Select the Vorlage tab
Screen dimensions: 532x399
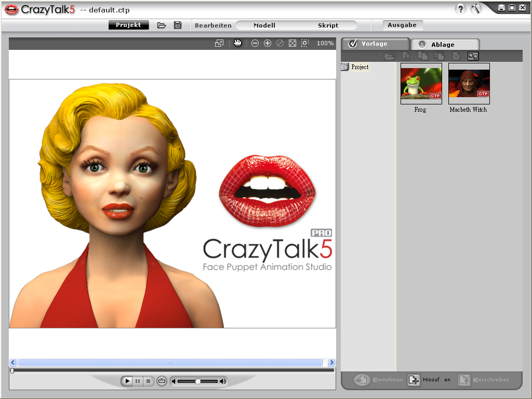(x=376, y=44)
